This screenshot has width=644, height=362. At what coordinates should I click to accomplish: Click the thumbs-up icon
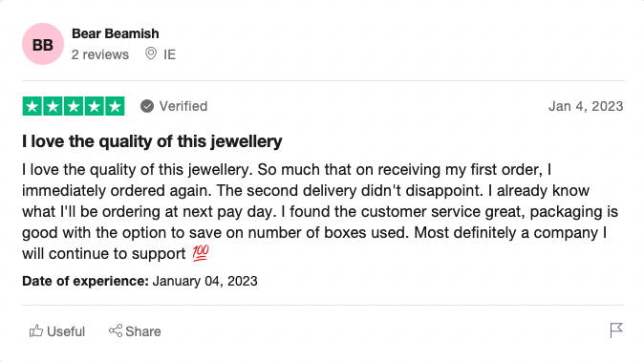click(x=36, y=330)
